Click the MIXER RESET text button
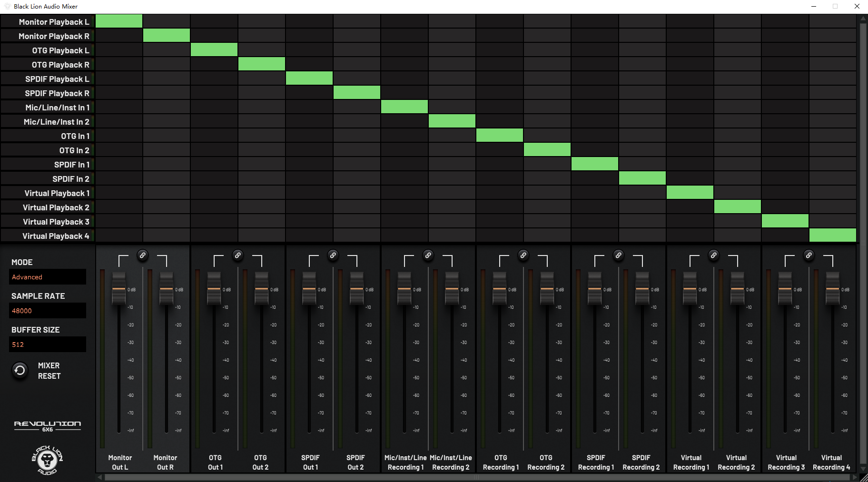The image size is (868, 482). (x=49, y=371)
